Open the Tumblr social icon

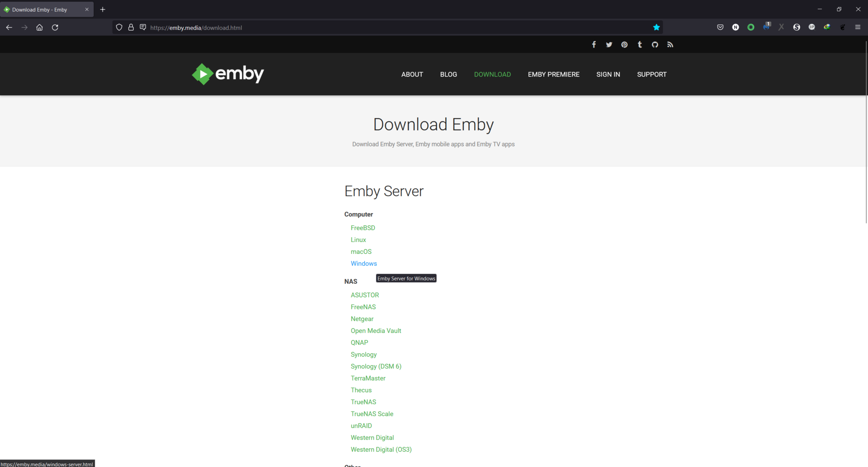tap(639, 44)
